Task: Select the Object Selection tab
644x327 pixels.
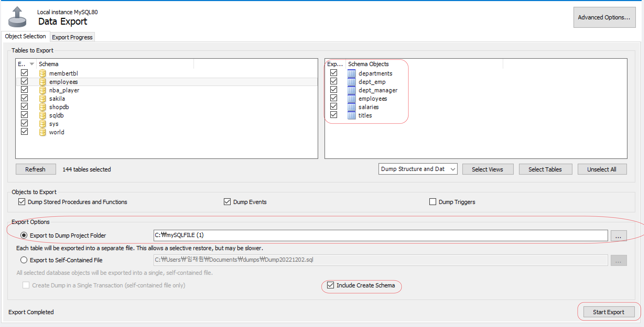Action: point(25,36)
